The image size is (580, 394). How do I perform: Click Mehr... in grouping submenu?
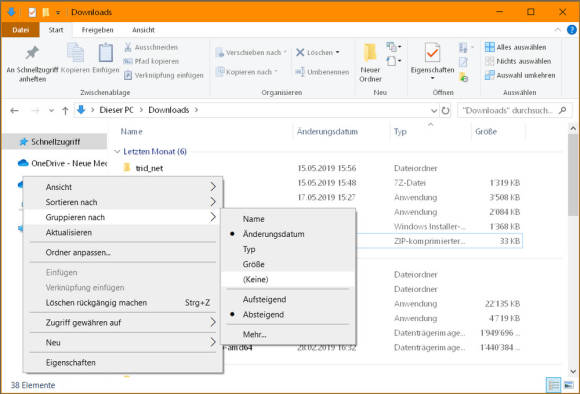pos(288,334)
